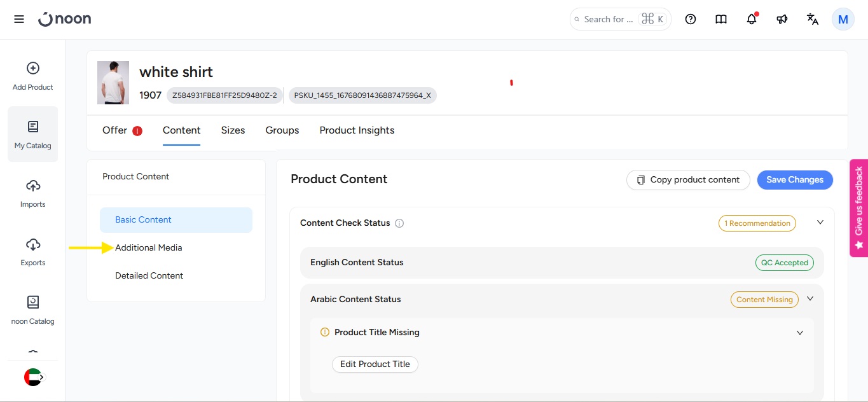
Task: Open Imports from the sidebar
Action: 33,193
